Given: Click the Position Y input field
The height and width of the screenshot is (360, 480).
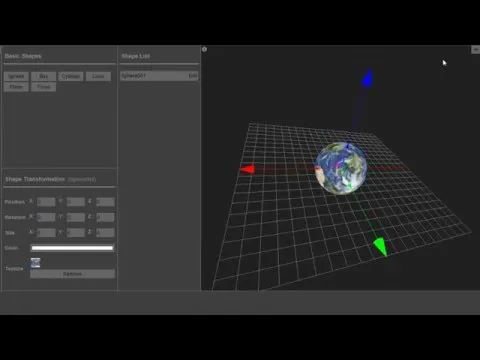Looking at the screenshot, I should [x=76, y=202].
